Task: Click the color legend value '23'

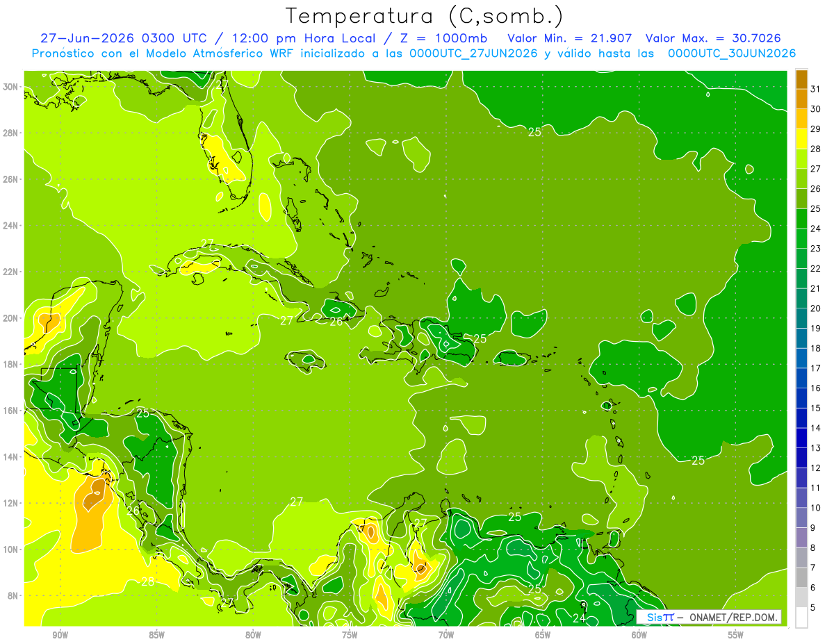Action: 816,249
